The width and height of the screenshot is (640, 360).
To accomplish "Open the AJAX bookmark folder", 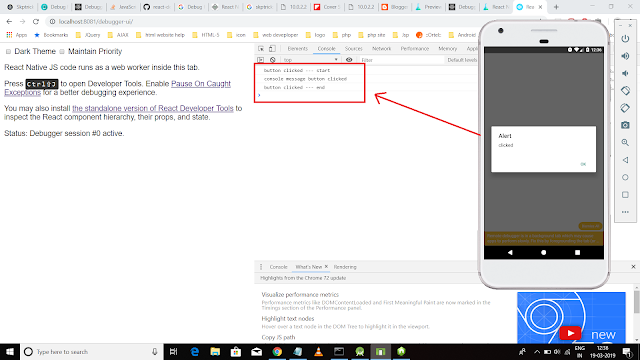I will point(118,35).
